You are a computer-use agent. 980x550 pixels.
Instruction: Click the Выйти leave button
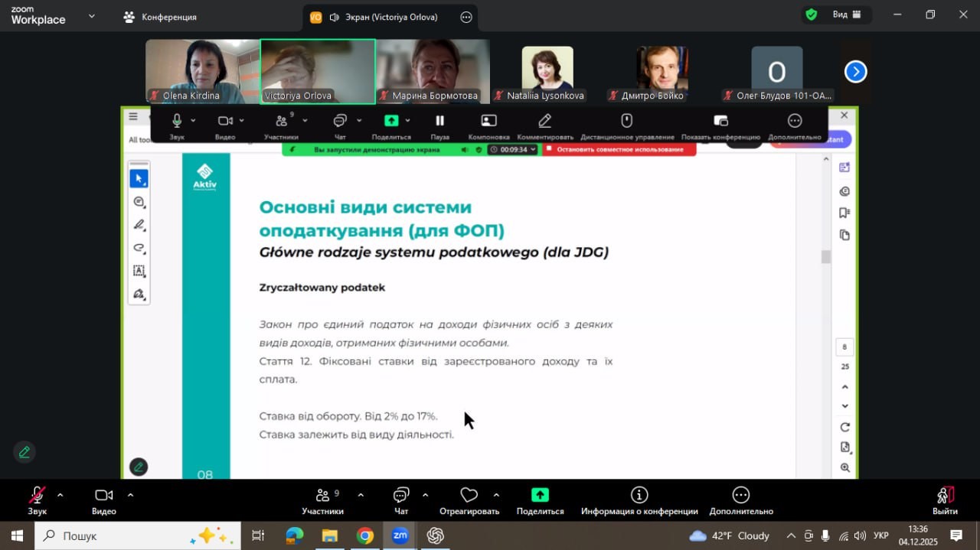[x=945, y=496]
